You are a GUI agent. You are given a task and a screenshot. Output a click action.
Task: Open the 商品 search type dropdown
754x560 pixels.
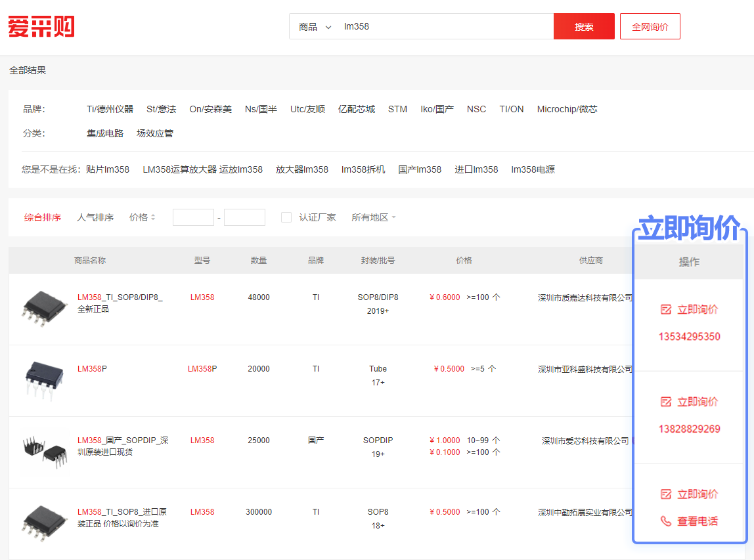click(x=315, y=27)
